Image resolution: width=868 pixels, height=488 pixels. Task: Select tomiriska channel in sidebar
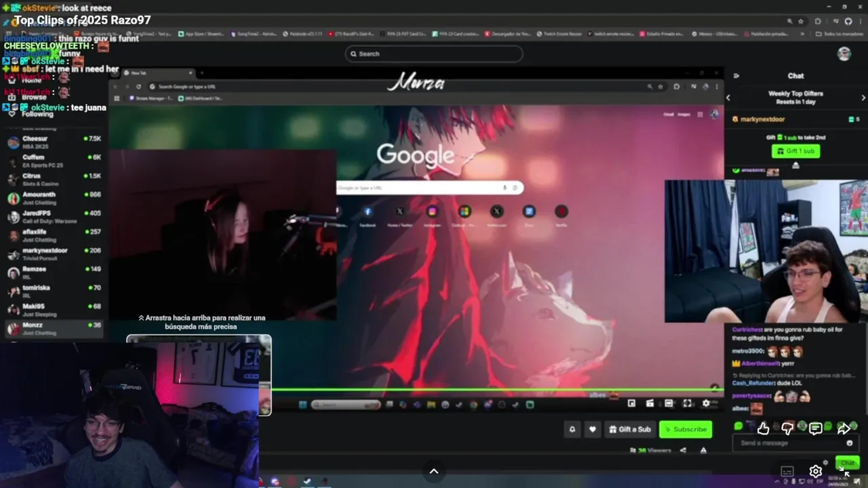[54, 291]
